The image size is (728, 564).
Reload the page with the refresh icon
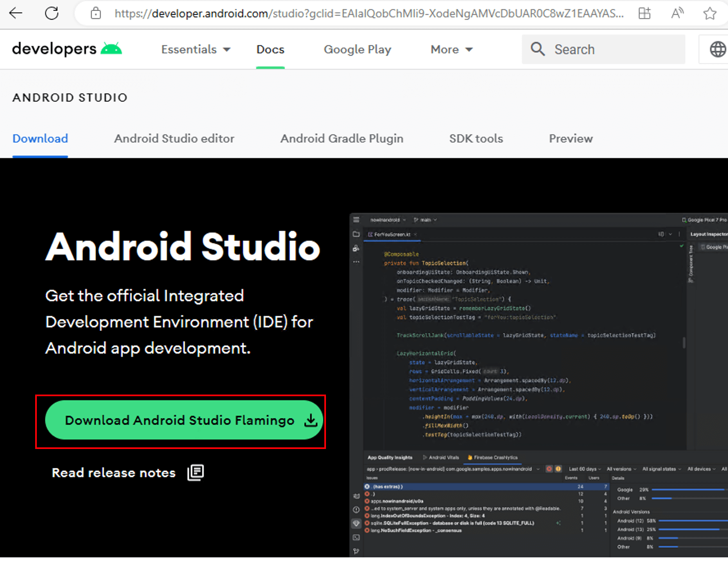[52, 14]
